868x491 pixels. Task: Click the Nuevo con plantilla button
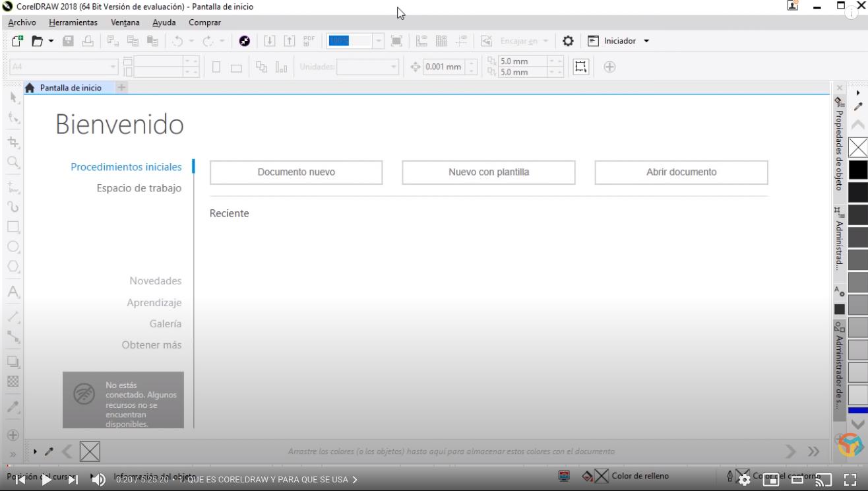(x=489, y=172)
